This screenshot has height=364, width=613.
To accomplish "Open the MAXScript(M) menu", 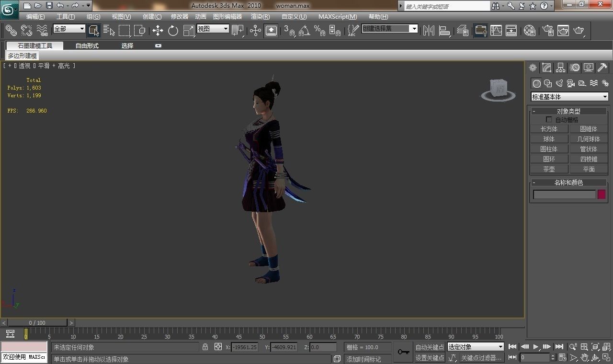I will click(338, 17).
